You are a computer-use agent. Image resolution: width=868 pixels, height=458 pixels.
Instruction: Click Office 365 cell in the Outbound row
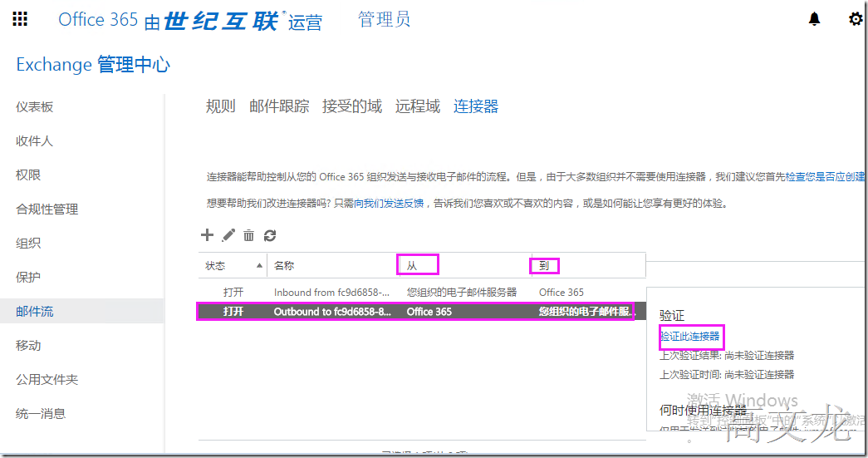(429, 311)
